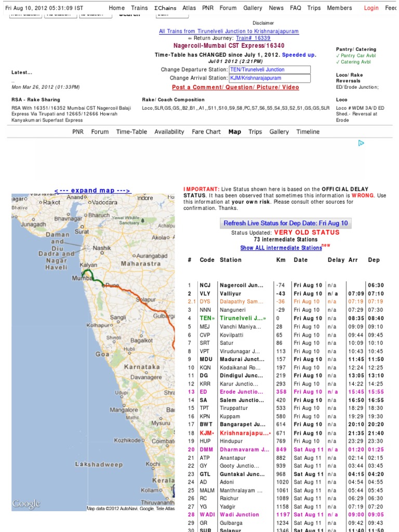The width and height of the screenshot is (399, 532).
Task: Click the expand map link
Action: [92, 190]
